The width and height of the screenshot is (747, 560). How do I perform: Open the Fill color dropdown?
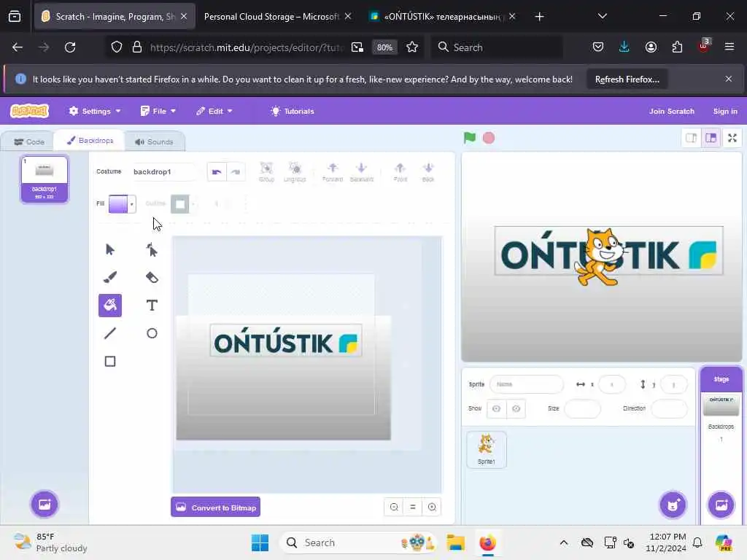[x=131, y=204]
